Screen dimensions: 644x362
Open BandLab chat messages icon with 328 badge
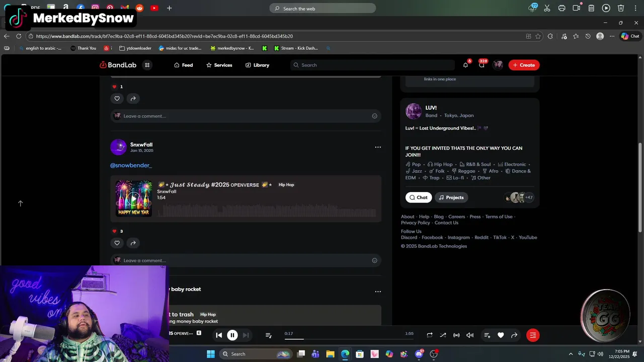[481, 65]
